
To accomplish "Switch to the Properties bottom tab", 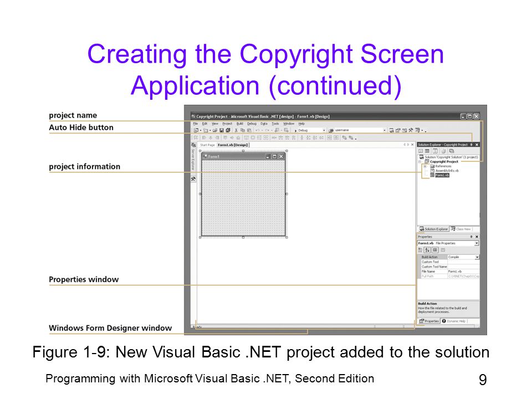I will (429, 321).
